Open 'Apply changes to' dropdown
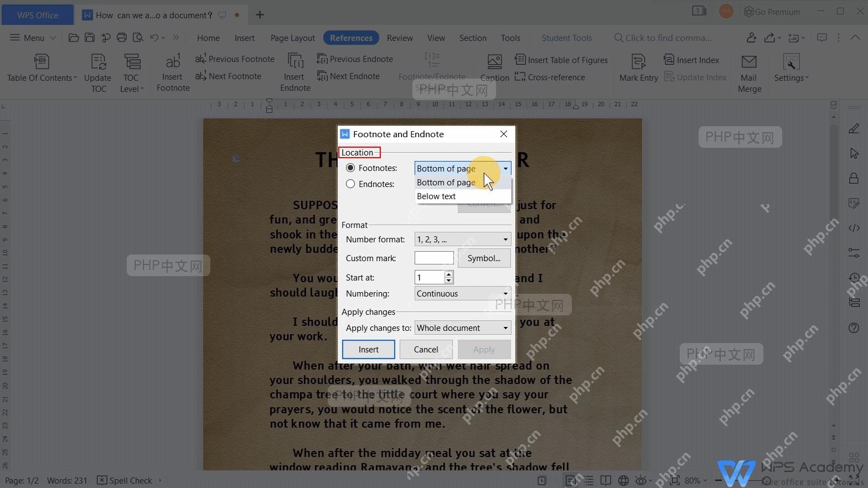This screenshot has height=488, width=868. 463,328
